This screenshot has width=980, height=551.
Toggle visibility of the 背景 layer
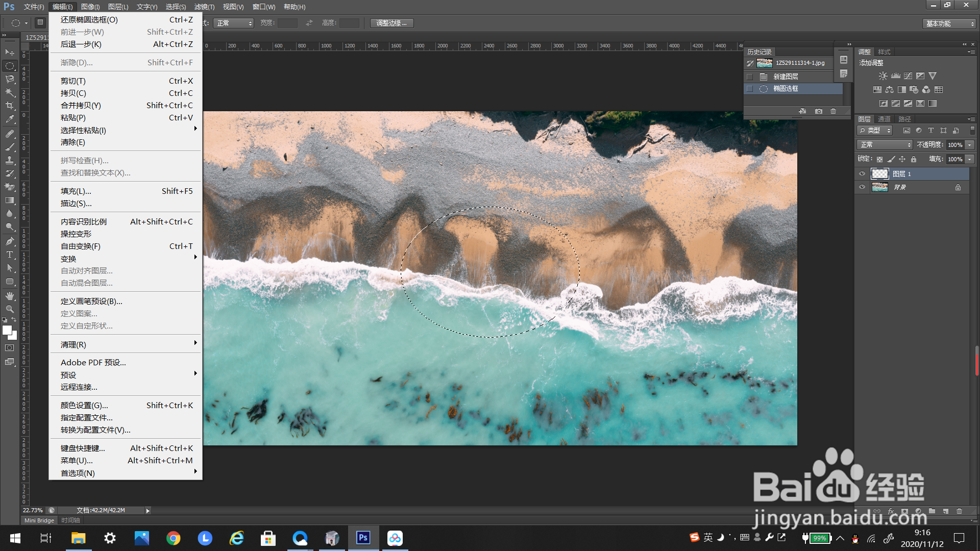pyautogui.click(x=862, y=187)
